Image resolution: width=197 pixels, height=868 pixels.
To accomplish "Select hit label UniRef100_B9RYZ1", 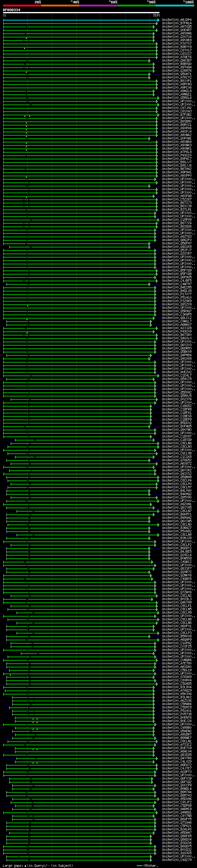I will point(177,125).
